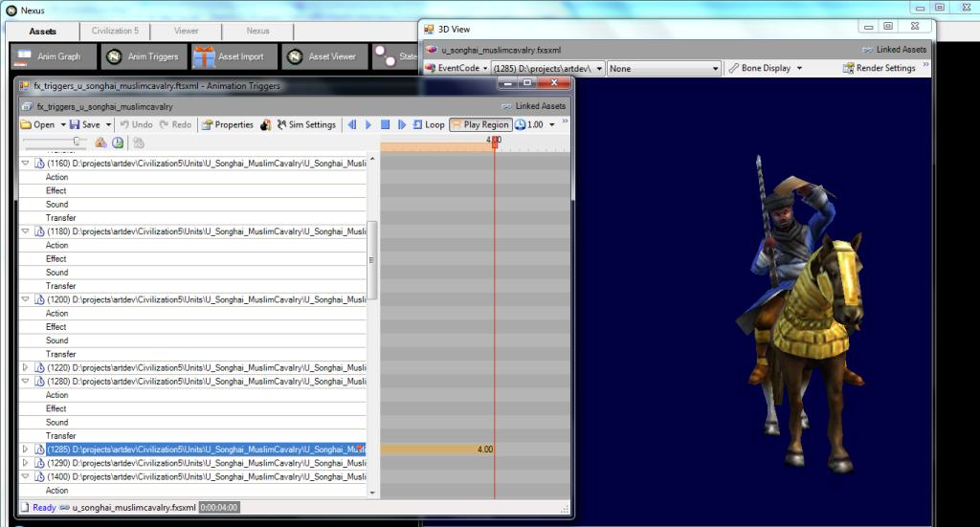Image resolution: width=980 pixels, height=527 pixels.
Task: Collapse the (1180) event node
Action: point(26,231)
